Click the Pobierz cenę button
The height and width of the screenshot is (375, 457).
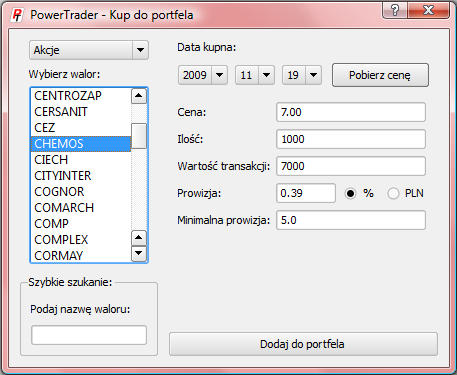[380, 75]
